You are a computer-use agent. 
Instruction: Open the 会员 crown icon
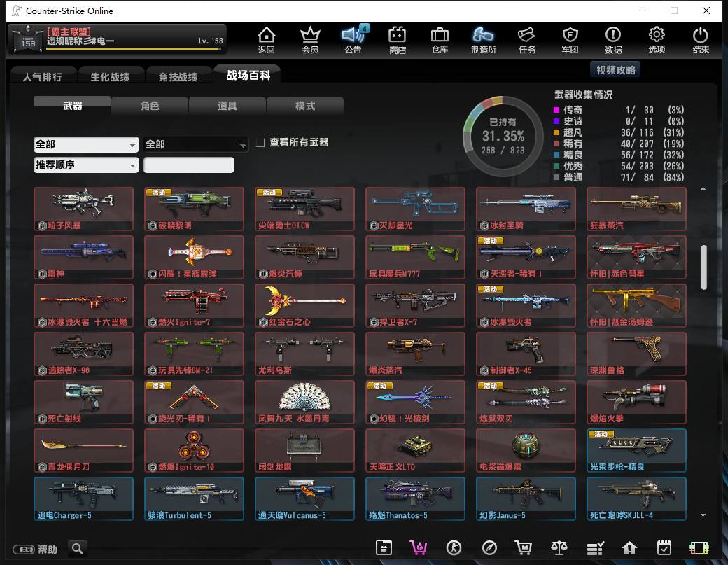310,39
